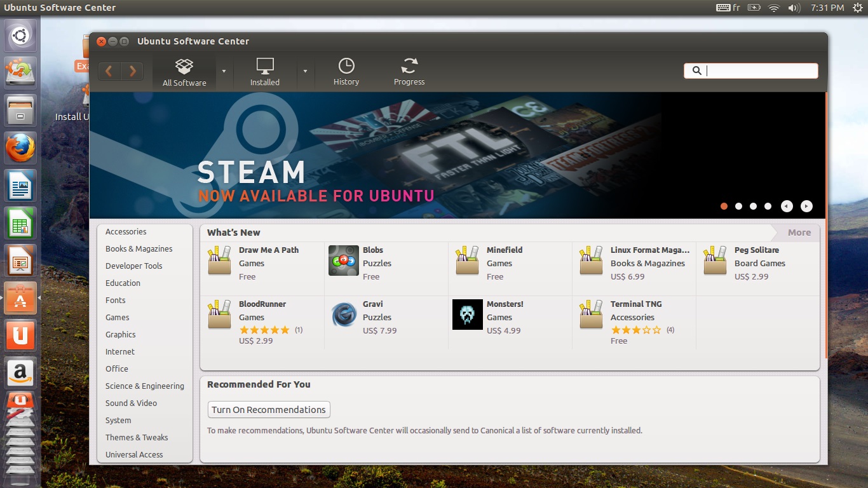Select the second banner dot
The height and width of the screenshot is (488, 868).
coord(738,206)
